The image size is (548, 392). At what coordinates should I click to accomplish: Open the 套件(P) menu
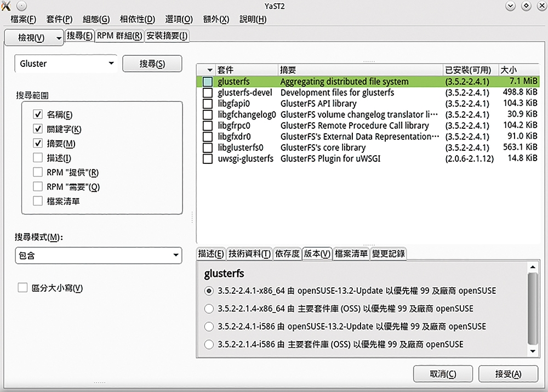pyautogui.click(x=59, y=19)
